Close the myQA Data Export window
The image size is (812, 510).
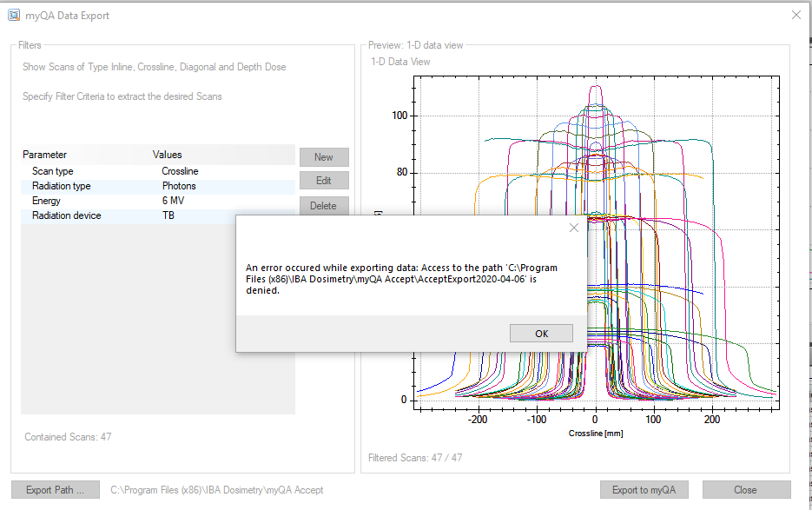tap(796, 15)
